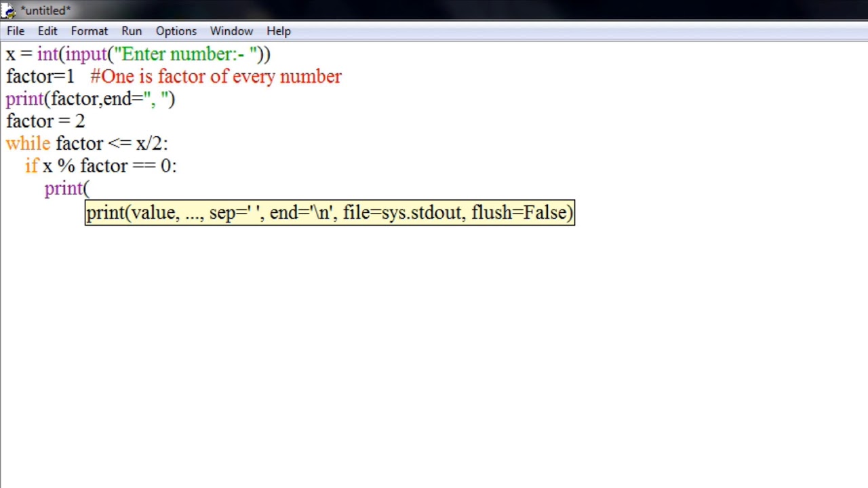Click the 'if' keyword on the condition line

click(32, 166)
